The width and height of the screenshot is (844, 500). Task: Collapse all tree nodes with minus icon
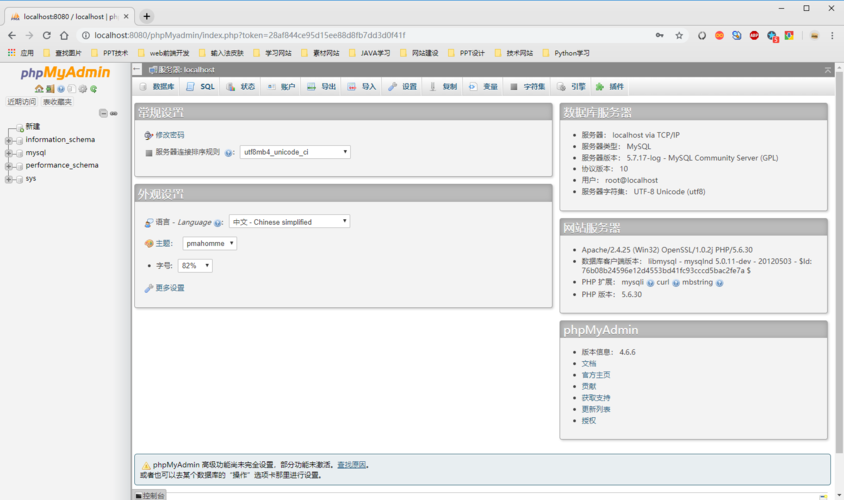[103, 113]
